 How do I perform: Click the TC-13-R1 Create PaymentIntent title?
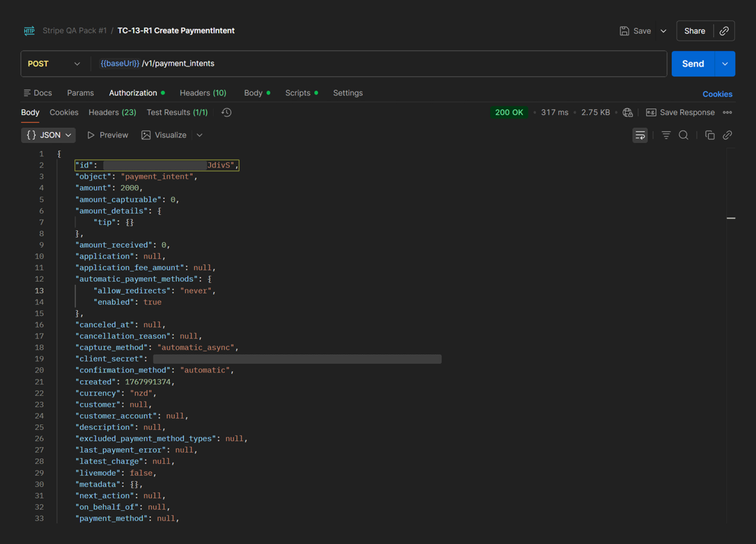(176, 31)
